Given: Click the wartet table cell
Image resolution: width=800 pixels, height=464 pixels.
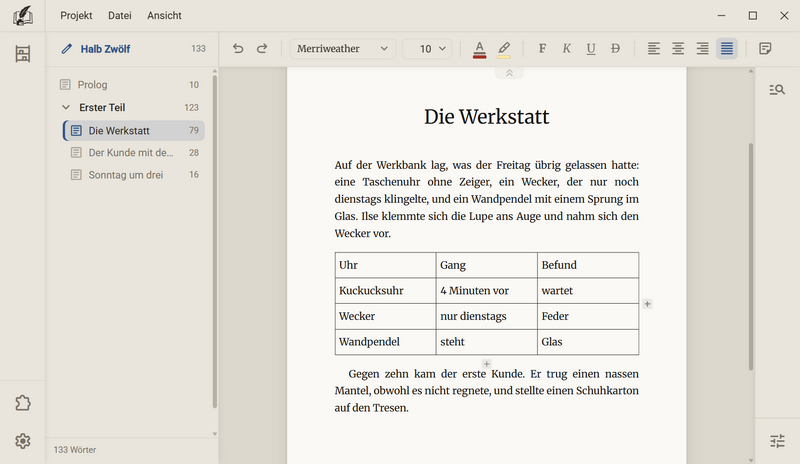Looking at the screenshot, I should point(588,290).
